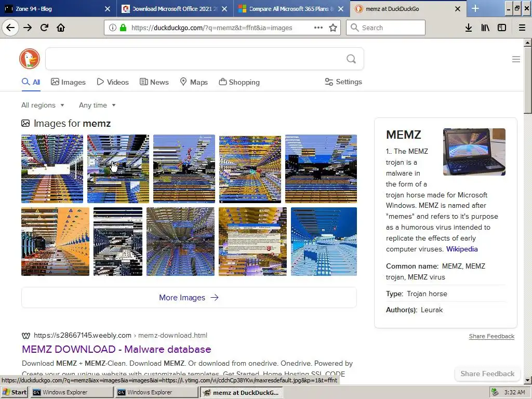The image size is (532, 399).
Task: Open the downloads arrow icon
Action: coord(469,28)
